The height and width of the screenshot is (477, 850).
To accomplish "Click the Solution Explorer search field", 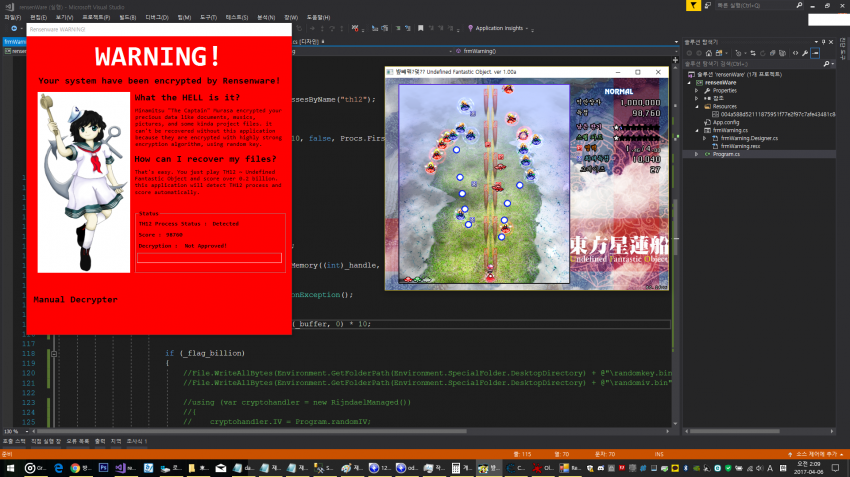I will tap(754, 63).
